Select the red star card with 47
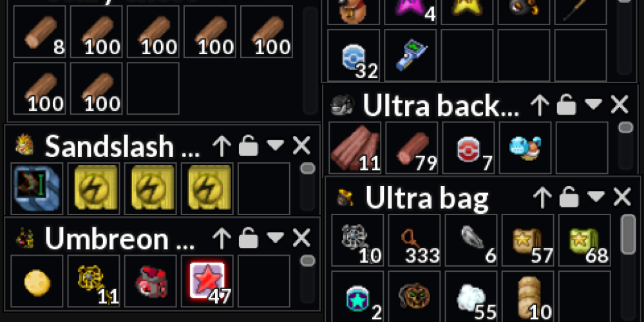644x322 pixels. point(207,281)
